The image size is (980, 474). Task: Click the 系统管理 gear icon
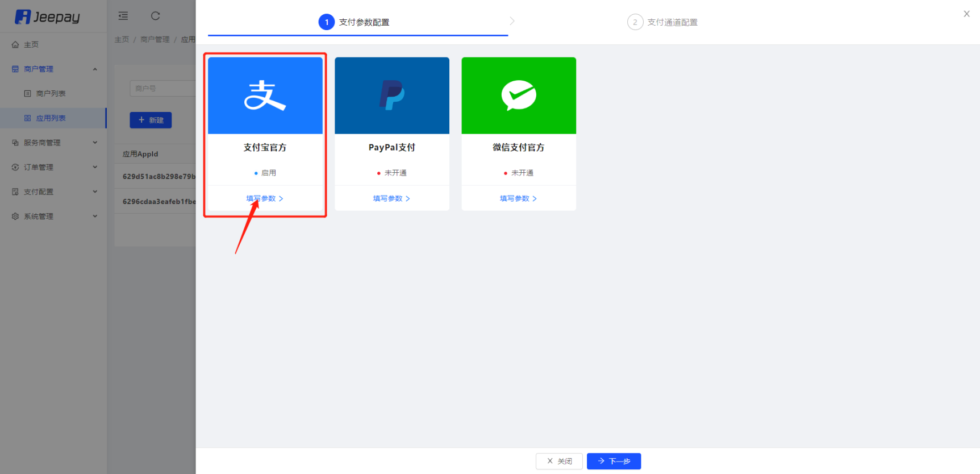tap(15, 216)
